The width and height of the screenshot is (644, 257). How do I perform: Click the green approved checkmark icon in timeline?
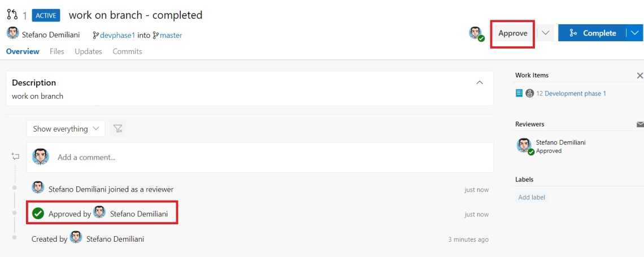click(38, 214)
